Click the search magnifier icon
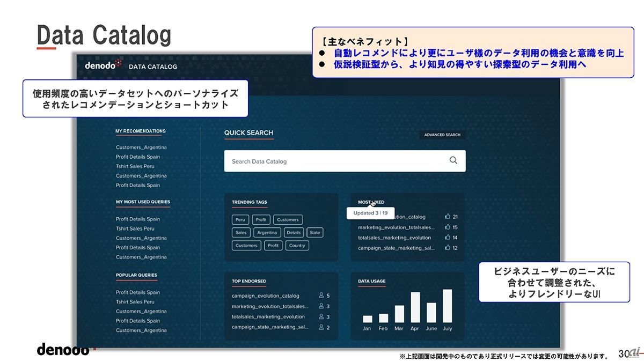Screen dimensions: 644x362 453,160
